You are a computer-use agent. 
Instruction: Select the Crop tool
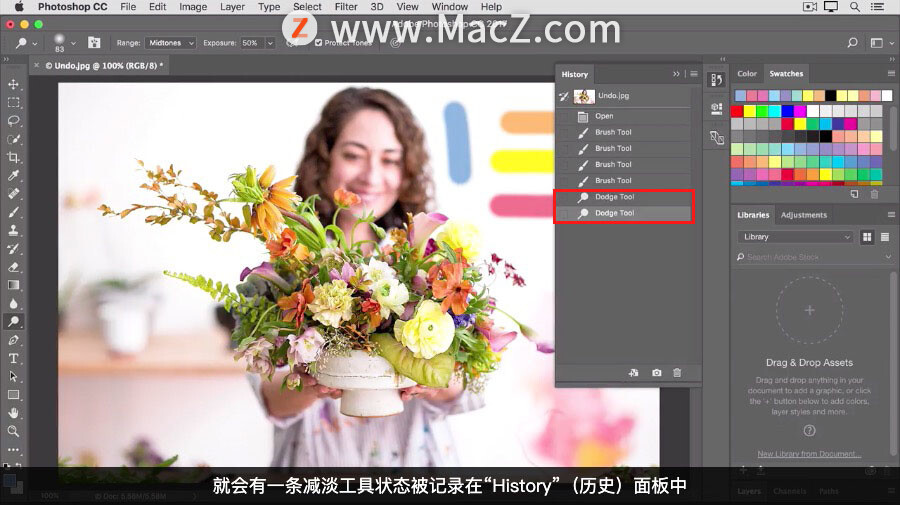(x=13, y=157)
